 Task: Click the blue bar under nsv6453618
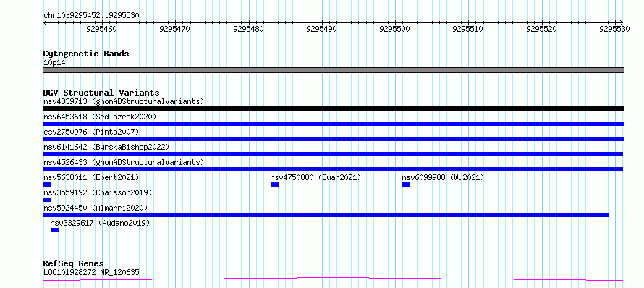333,124
